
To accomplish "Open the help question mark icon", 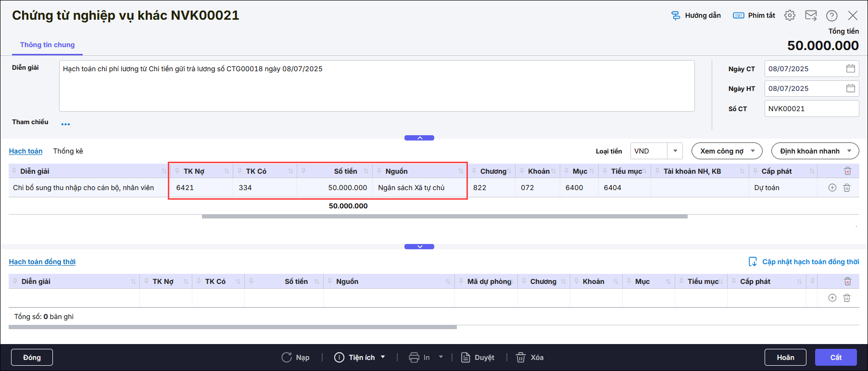I will [x=832, y=15].
